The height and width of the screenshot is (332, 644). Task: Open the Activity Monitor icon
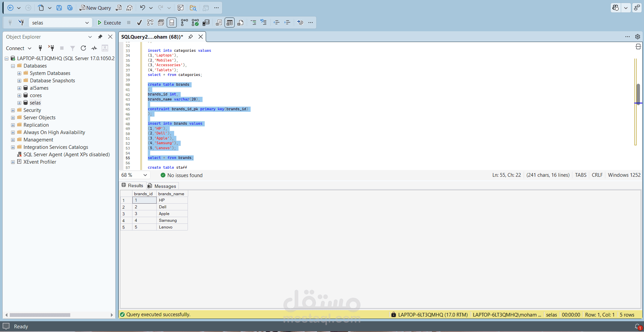coord(180,8)
